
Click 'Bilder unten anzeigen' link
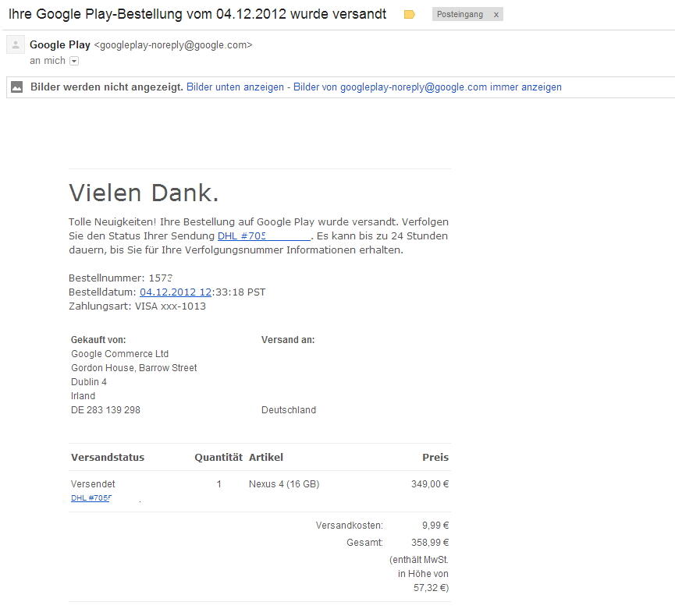click(235, 87)
